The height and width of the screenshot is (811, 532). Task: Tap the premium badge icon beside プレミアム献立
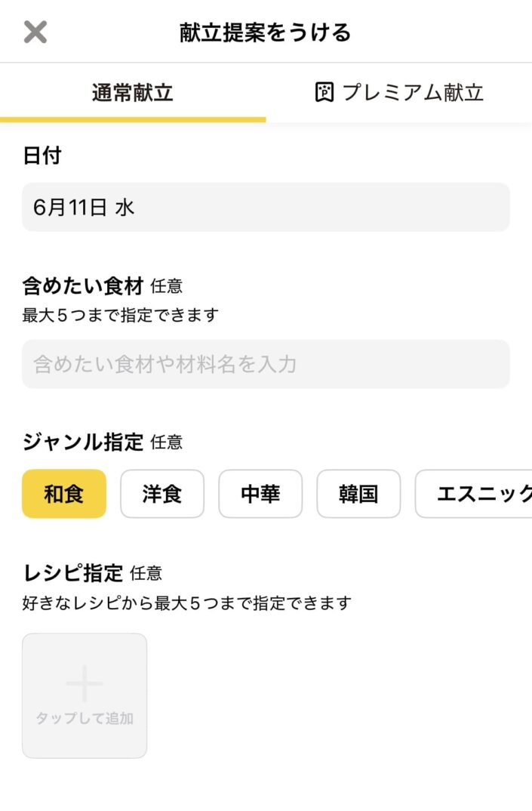(x=324, y=93)
